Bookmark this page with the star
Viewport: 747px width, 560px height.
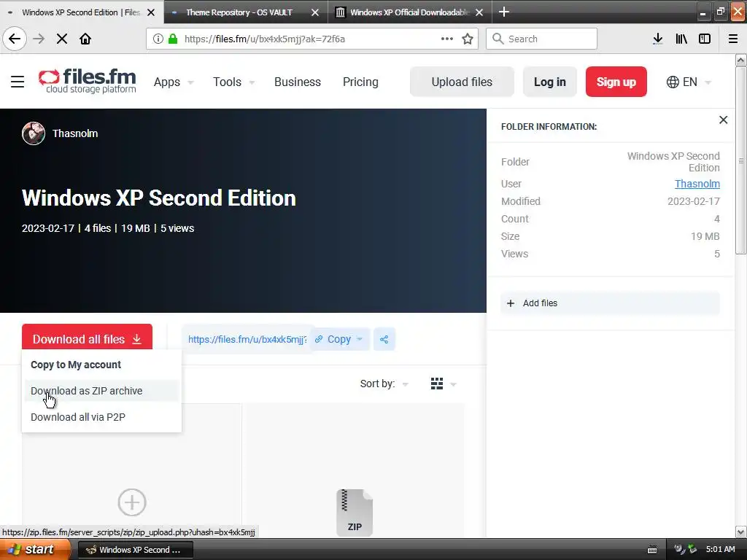(x=468, y=39)
